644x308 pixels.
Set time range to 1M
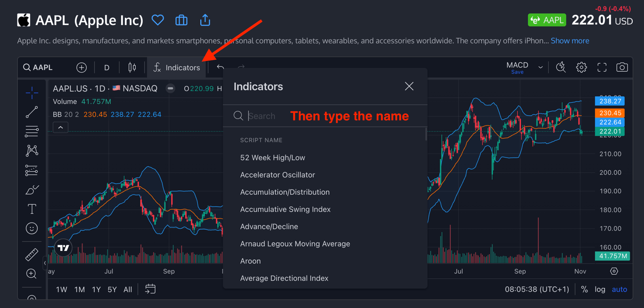click(79, 290)
